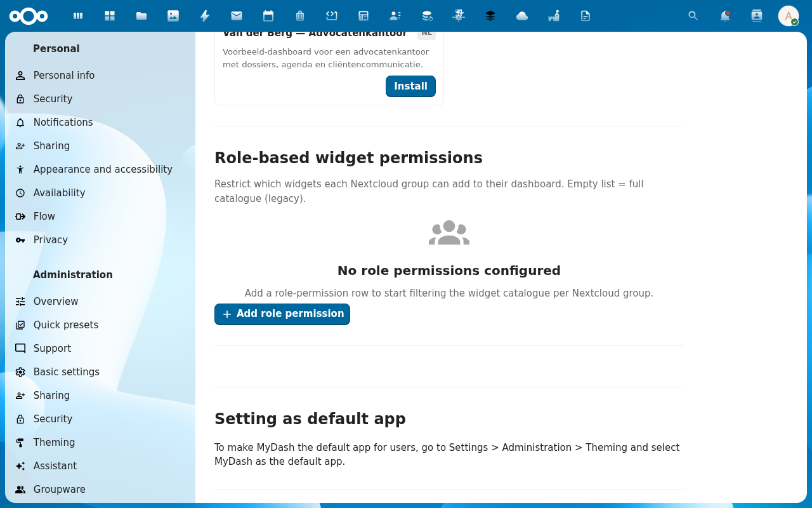Viewport: 812px width, 508px height.
Task: Open the Calendar icon in the header
Action: 268,16
